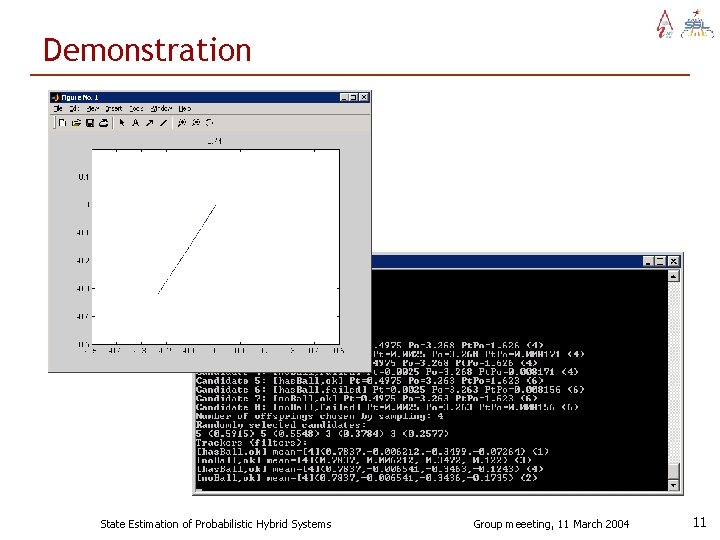The height and width of the screenshot is (540, 720).
Task: Click '[hasBall,ok] mean=[4](0.7837...' line ending in (1)
Action: 372,451
